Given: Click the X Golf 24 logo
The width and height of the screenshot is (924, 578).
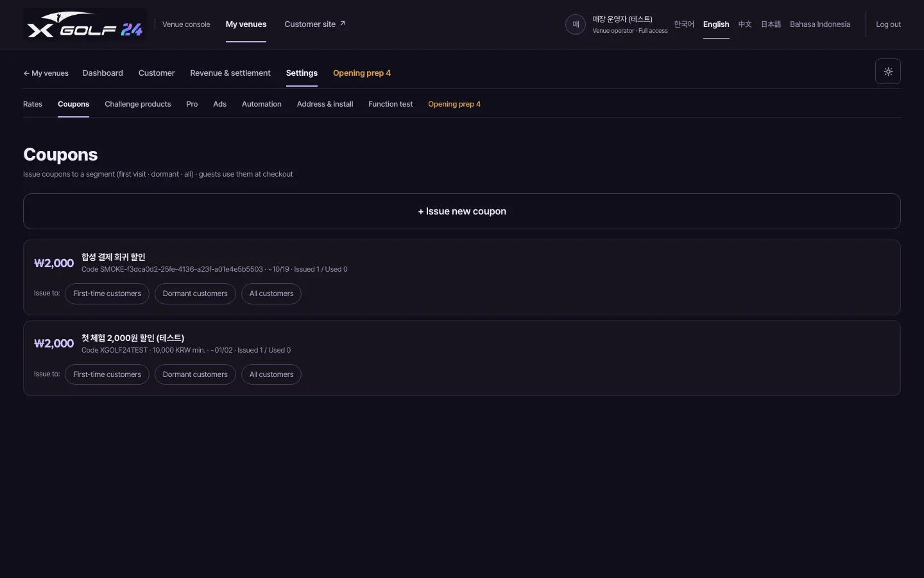Looking at the screenshot, I should click(85, 24).
